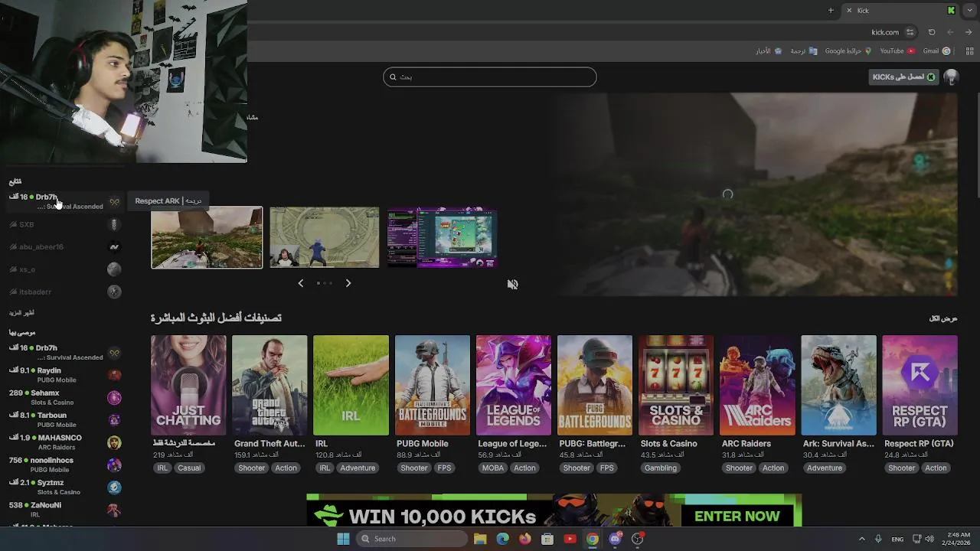Open recommended channel ZaNouNi

tap(64, 510)
